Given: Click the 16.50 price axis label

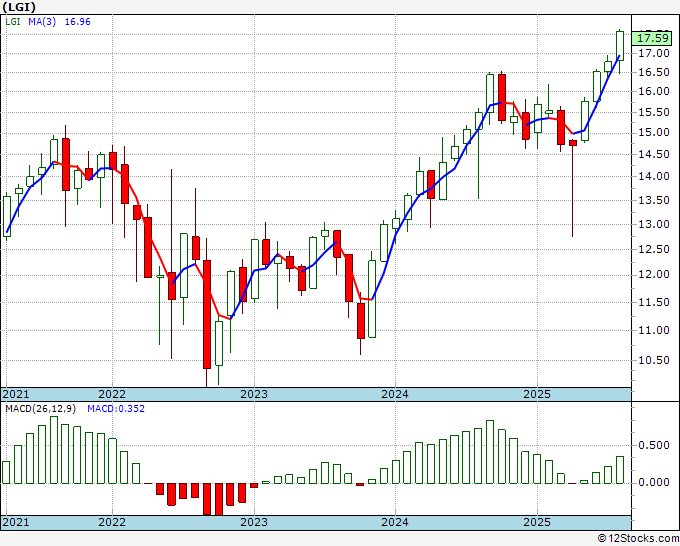Looking at the screenshot, I should 654,72.
